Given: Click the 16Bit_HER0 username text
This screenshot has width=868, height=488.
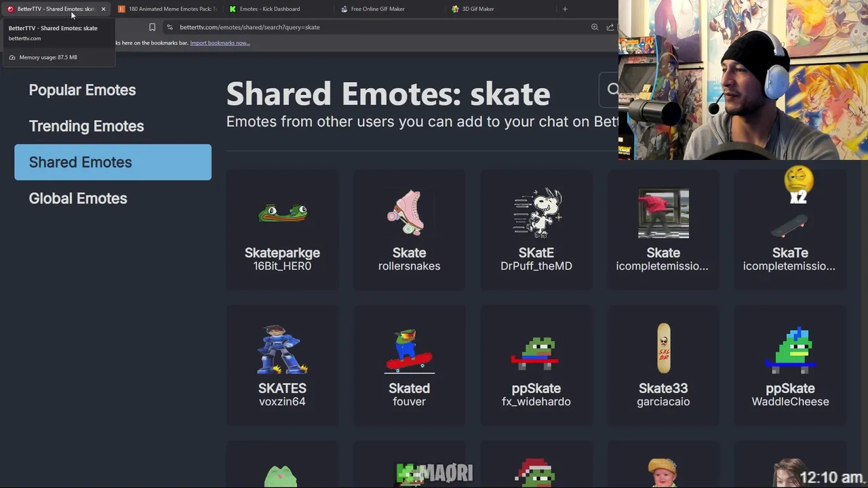Looking at the screenshot, I should pyautogui.click(x=282, y=266).
